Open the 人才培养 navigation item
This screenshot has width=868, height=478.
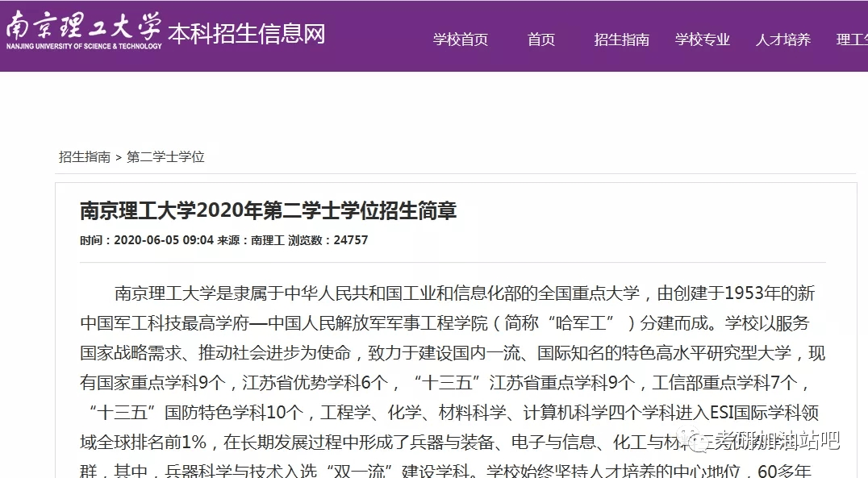pyautogui.click(x=782, y=39)
